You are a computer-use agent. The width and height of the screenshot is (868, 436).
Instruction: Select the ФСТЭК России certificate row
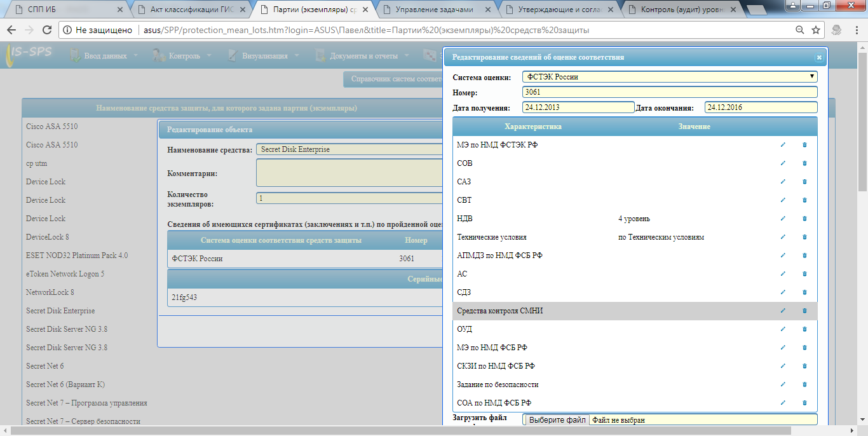(x=306, y=259)
